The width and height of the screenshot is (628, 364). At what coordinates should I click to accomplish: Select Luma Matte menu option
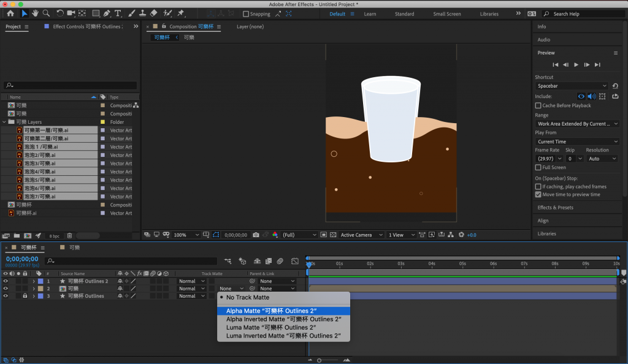point(271,327)
